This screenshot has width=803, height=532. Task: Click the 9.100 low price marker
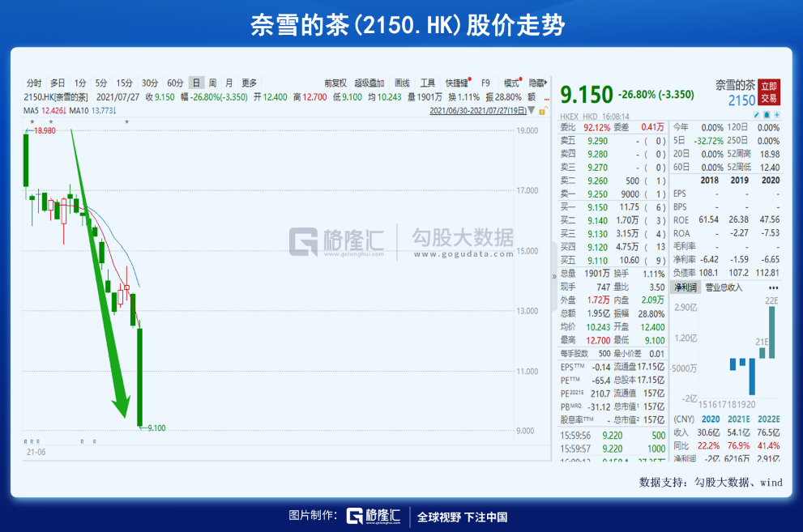click(156, 428)
